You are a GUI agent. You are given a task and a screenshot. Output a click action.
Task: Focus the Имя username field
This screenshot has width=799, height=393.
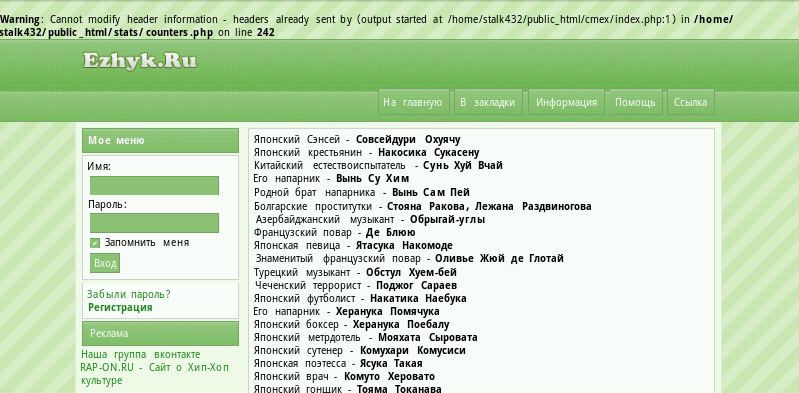tap(154, 186)
